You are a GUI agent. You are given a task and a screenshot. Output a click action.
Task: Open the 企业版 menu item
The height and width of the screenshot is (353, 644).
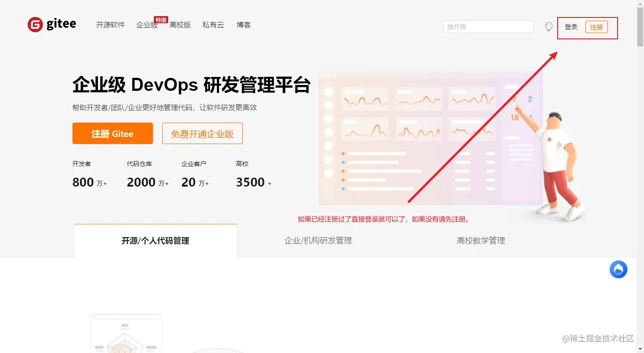coord(147,25)
